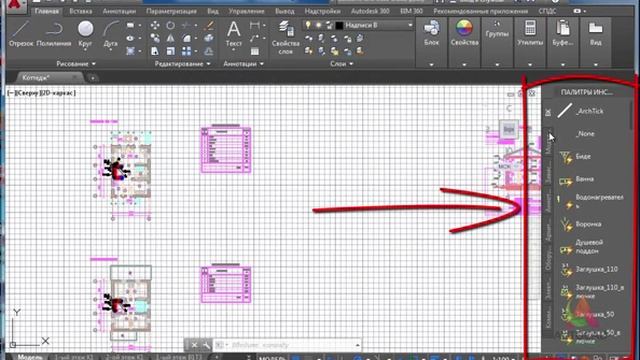This screenshot has width=640, height=360.
Task: Switch to the Вставка ribbon tab
Action: [x=80, y=11]
